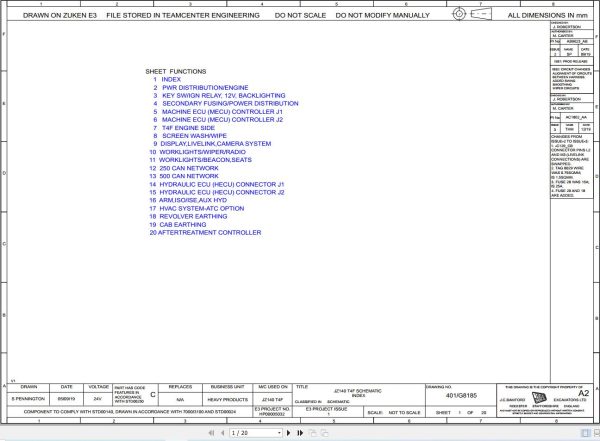
Task: Click the next view icon in navigation bar
Action: point(324,433)
